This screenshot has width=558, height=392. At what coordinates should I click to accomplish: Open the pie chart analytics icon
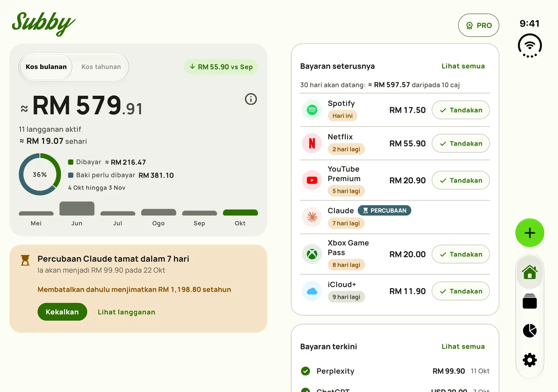pyautogui.click(x=530, y=331)
